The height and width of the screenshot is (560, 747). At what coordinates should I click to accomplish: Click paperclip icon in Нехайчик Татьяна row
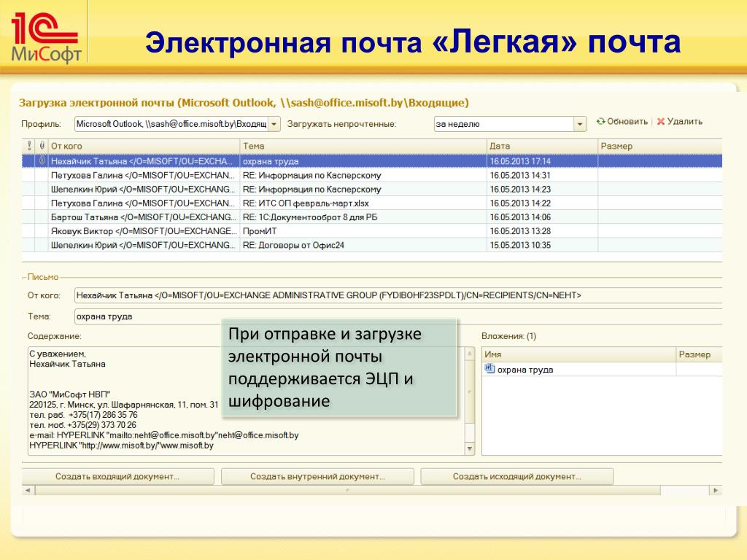pos(42,161)
